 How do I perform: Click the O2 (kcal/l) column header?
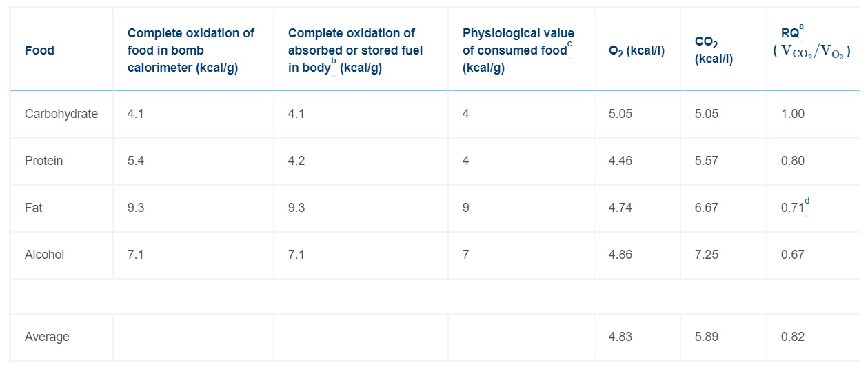coord(636,50)
